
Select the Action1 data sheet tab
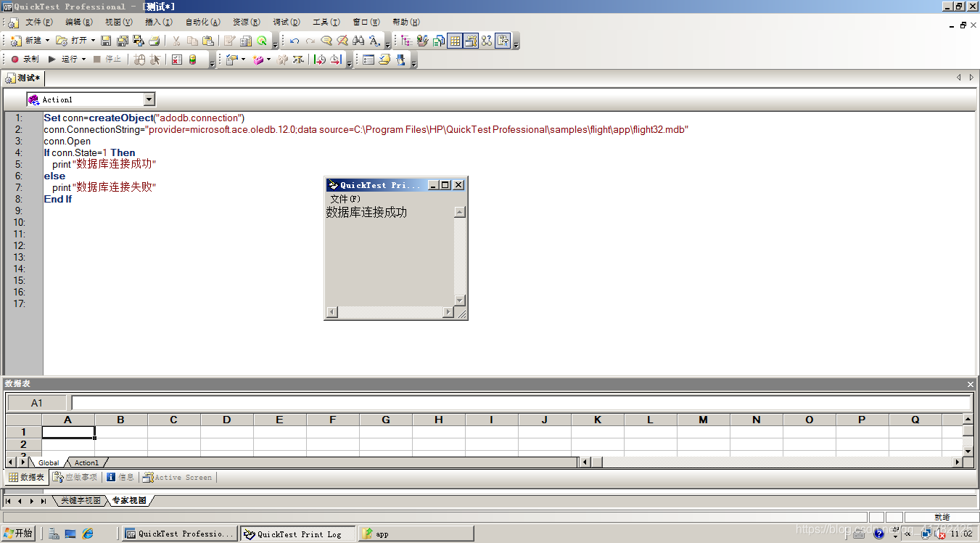click(x=86, y=462)
